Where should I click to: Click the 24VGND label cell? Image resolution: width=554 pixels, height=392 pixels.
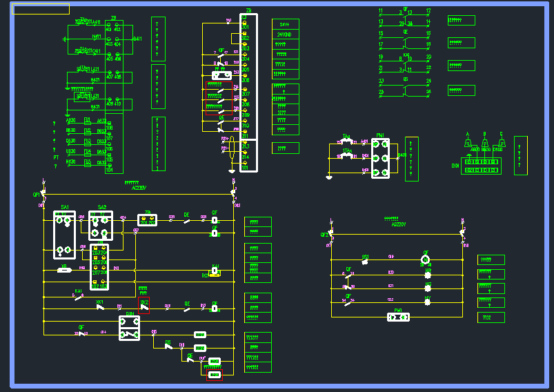tap(285, 34)
